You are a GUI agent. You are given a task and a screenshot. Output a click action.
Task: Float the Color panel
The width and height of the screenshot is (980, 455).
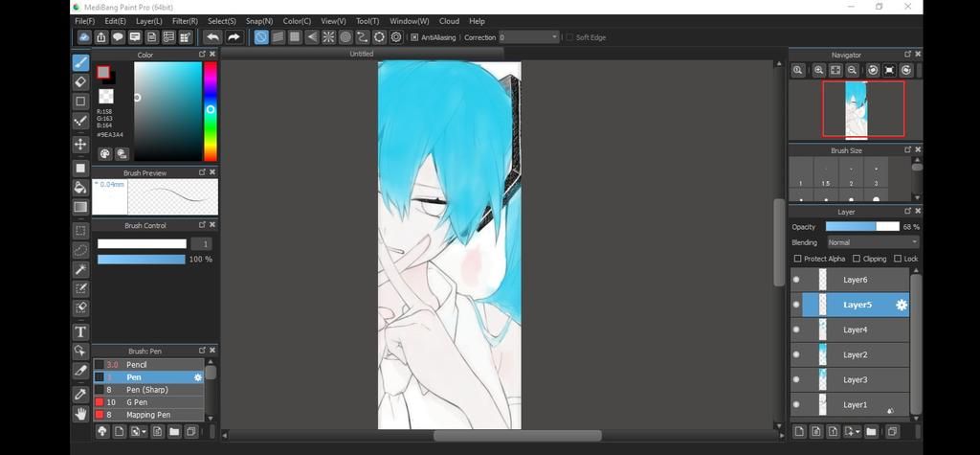[x=202, y=55]
